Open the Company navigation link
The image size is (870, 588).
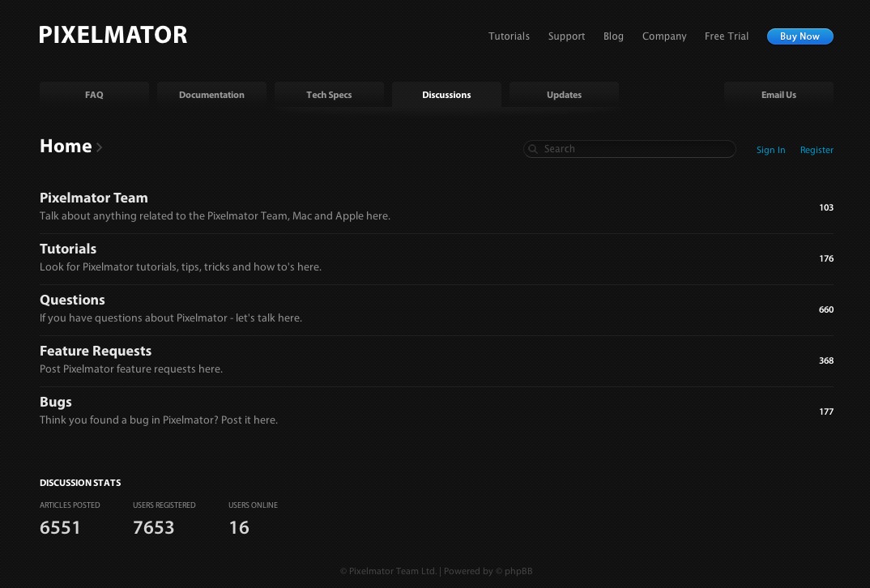[x=664, y=36]
